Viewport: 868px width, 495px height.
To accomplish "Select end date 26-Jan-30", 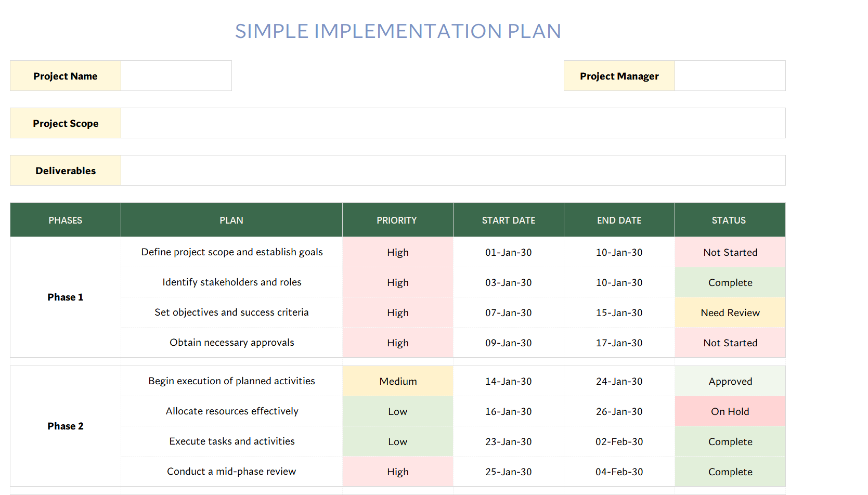I will pyautogui.click(x=619, y=411).
